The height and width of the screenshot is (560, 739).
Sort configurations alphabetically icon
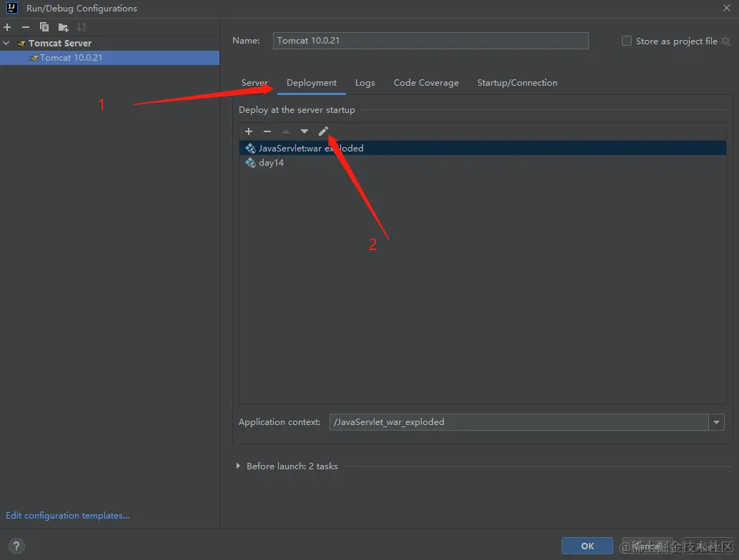pos(81,27)
